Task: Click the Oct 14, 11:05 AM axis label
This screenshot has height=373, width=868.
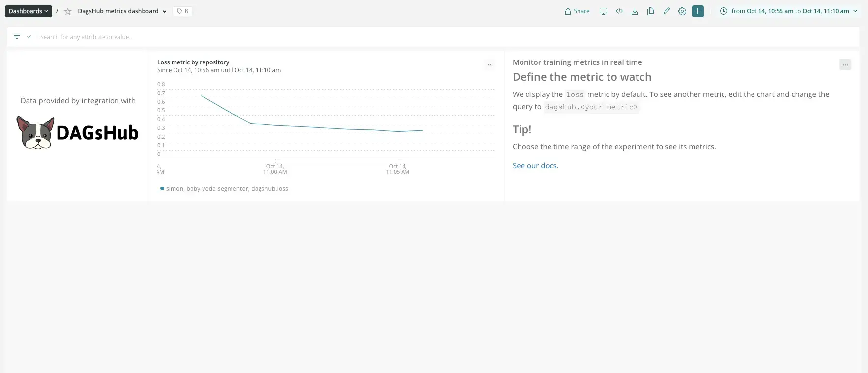Action: (x=398, y=169)
